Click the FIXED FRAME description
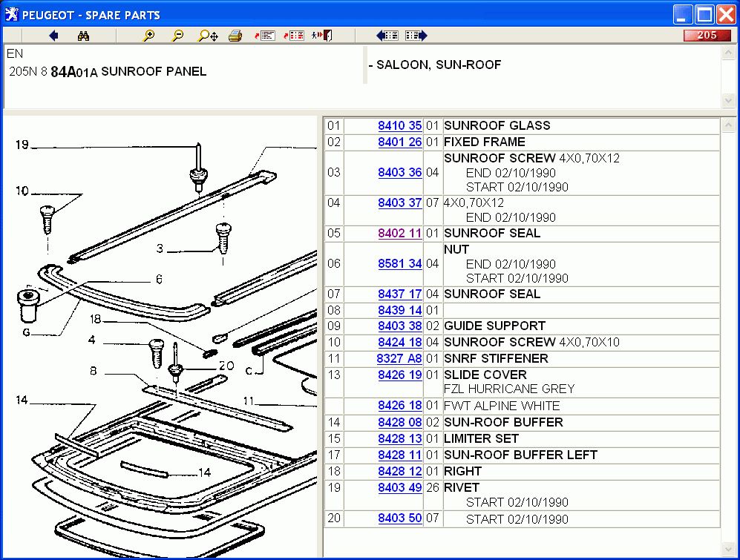 click(485, 142)
